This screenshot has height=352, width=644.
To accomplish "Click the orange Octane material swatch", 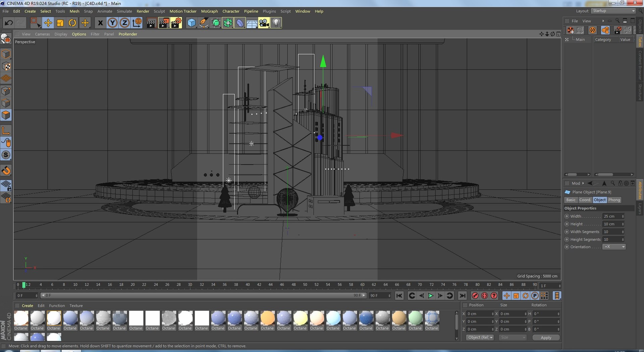I will pos(267,318).
